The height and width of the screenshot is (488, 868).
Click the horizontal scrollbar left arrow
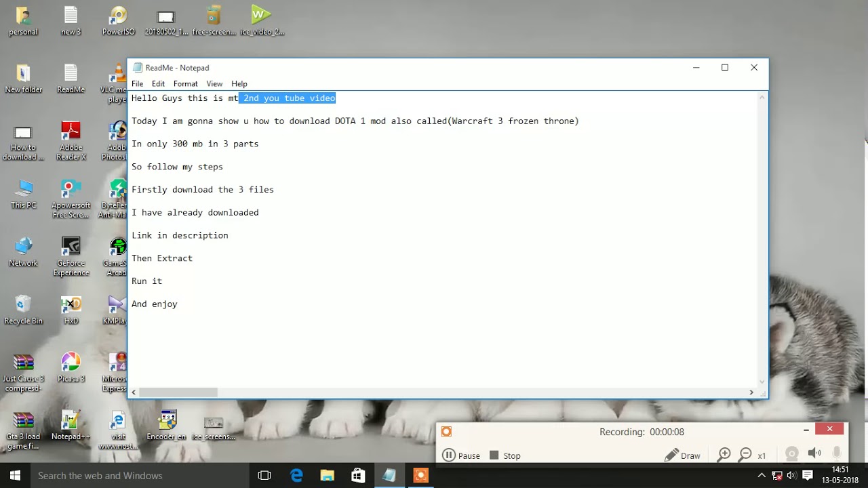pos(134,392)
